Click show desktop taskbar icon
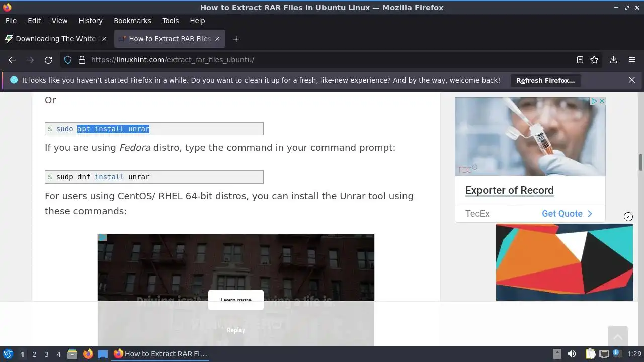 tap(103, 354)
